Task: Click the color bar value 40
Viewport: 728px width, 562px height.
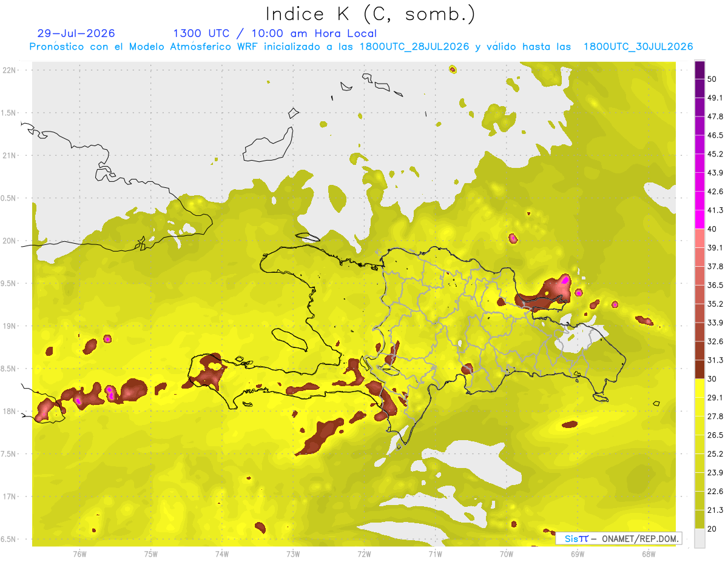Action: coord(713,229)
